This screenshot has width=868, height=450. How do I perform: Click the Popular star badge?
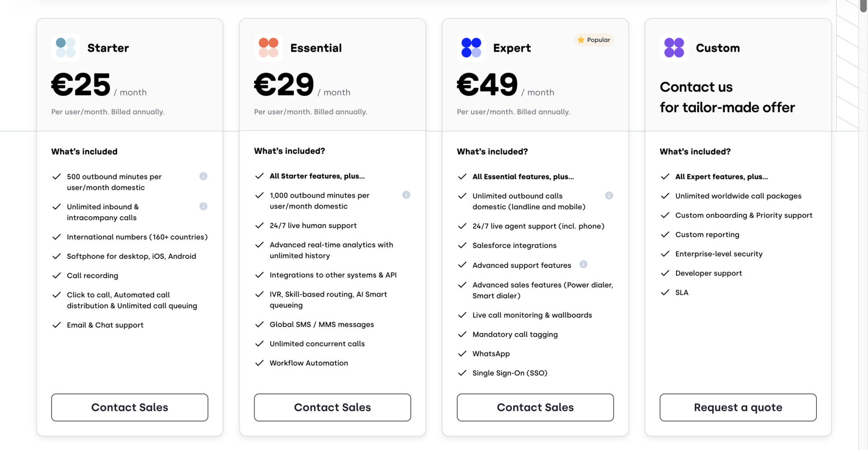click(x=580, y=40)
